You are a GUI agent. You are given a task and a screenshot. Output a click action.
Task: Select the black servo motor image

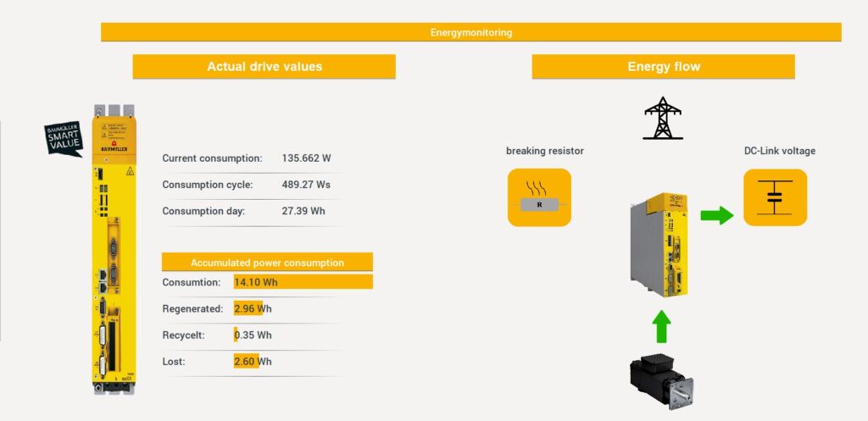pyautogui.click(x=663, y=383)
